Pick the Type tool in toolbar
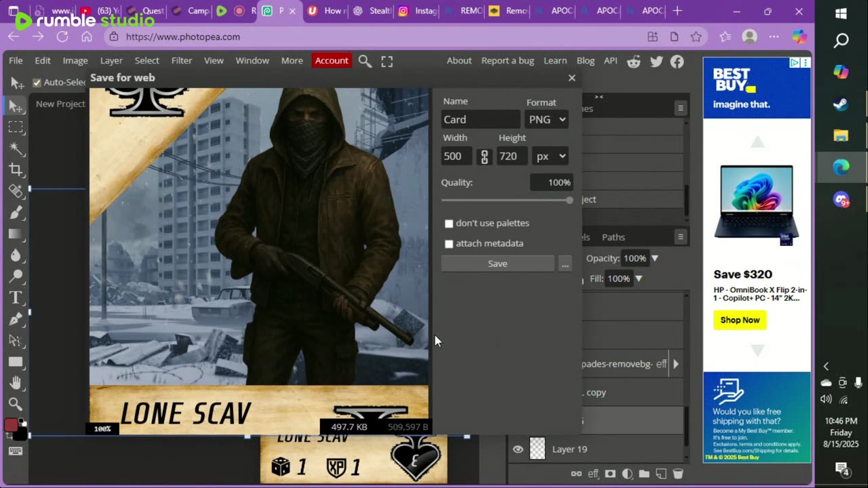Viewport: 868px width, 488px height. tap(16, 298)
